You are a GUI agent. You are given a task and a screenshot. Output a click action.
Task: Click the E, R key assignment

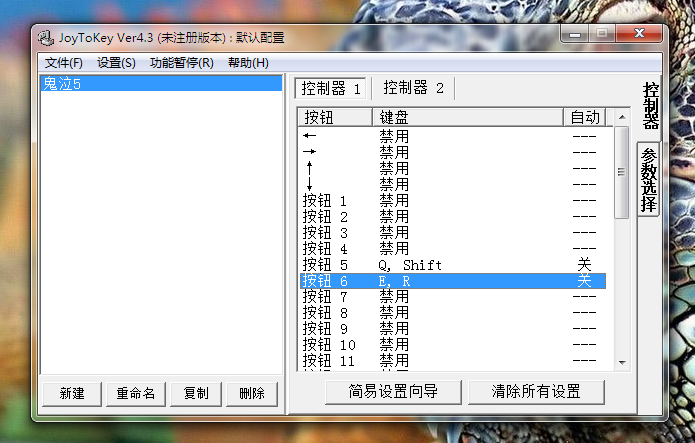coord(394,281)
